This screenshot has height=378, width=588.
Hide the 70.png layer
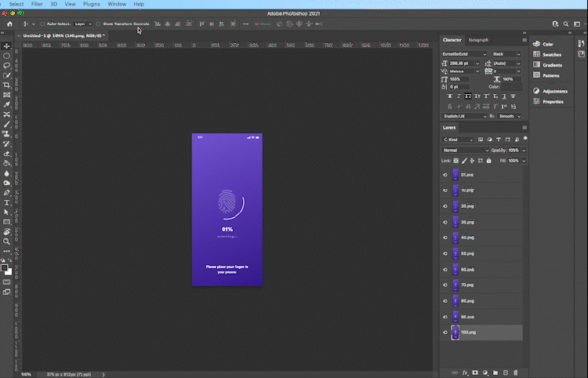coord(445,285)
